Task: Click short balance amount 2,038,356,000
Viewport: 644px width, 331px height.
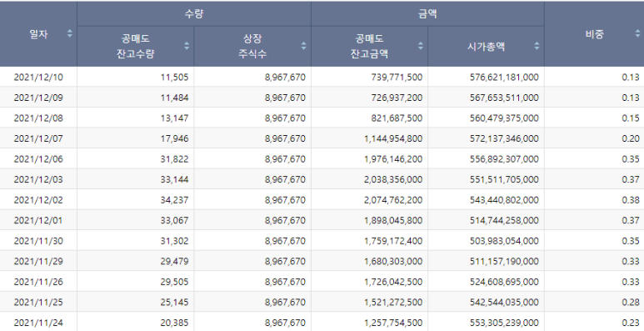Action: coord(393,179)
